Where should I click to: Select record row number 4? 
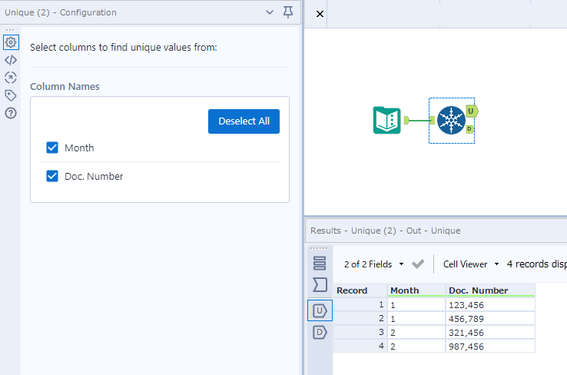click(x=360, y=346)
